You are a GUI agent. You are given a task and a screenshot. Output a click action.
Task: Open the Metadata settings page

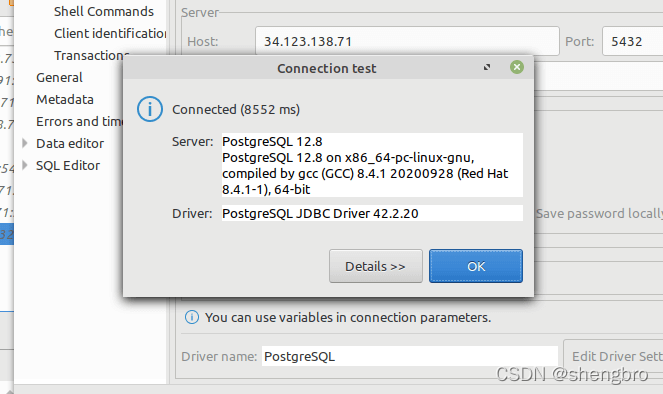point(65,99)
